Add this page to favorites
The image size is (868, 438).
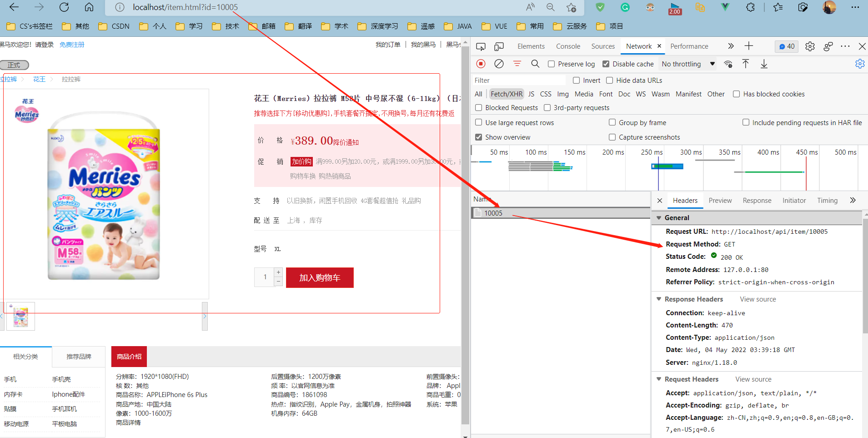tap(571, 7)
